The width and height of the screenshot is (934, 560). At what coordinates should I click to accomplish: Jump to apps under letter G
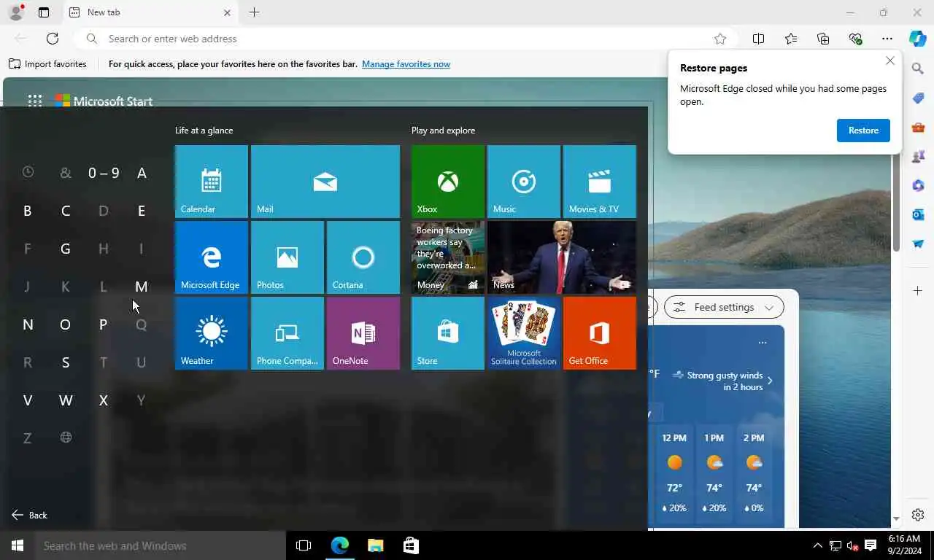[66, 249]
